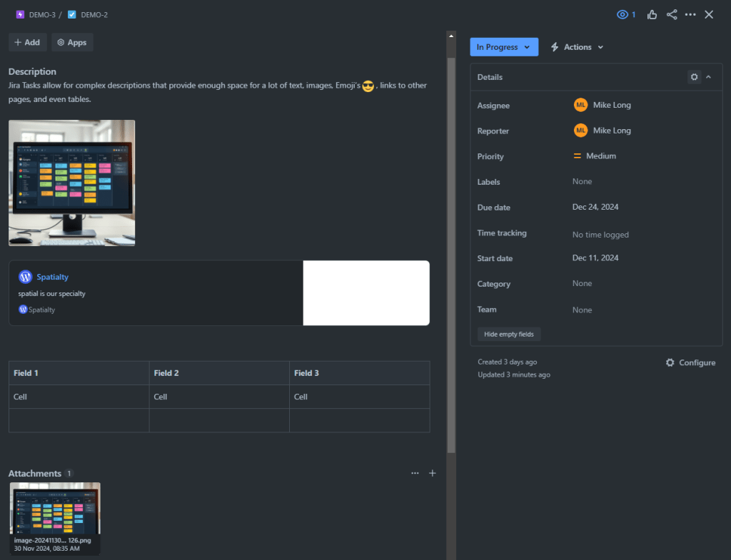Open the In Progress status dropdown

tap(503, 47)
